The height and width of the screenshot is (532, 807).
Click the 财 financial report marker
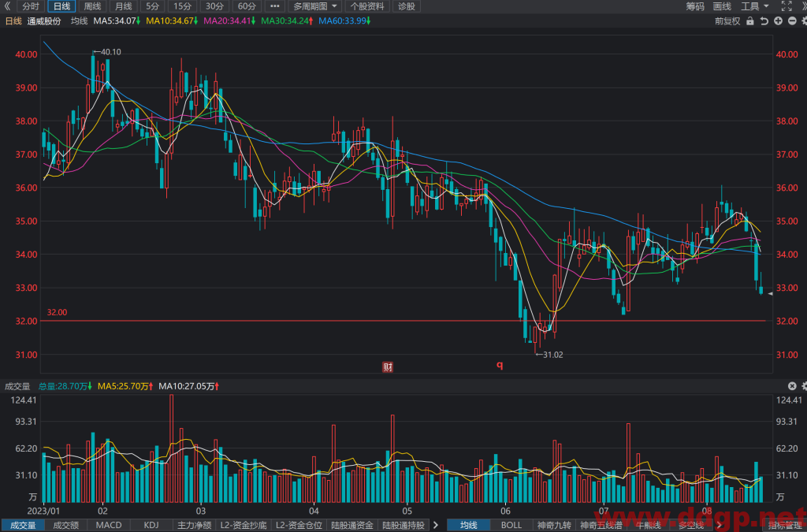tap(388, 366)
